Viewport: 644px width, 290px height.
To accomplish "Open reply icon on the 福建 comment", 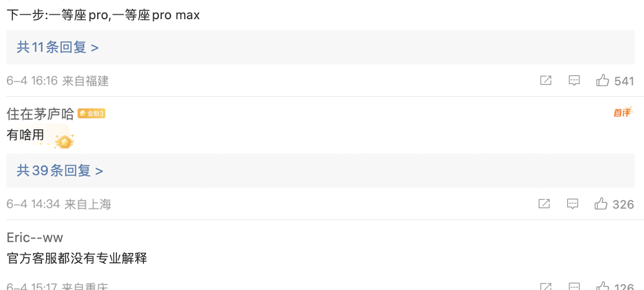I will coord(574,81).
